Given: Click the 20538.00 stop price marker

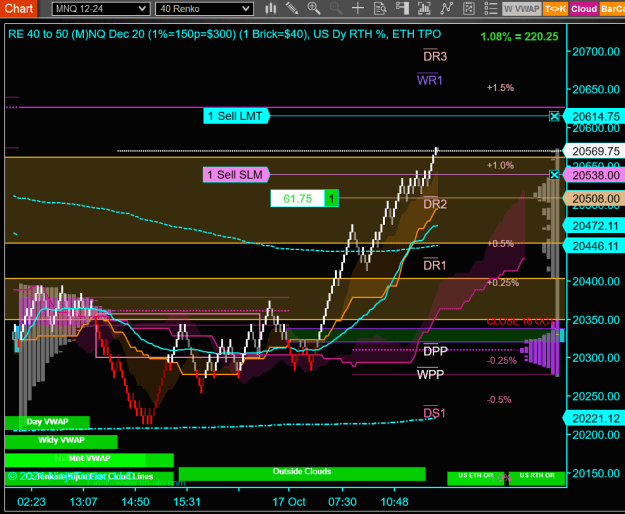Looking at the screenshot, I should tap(595, 175).
